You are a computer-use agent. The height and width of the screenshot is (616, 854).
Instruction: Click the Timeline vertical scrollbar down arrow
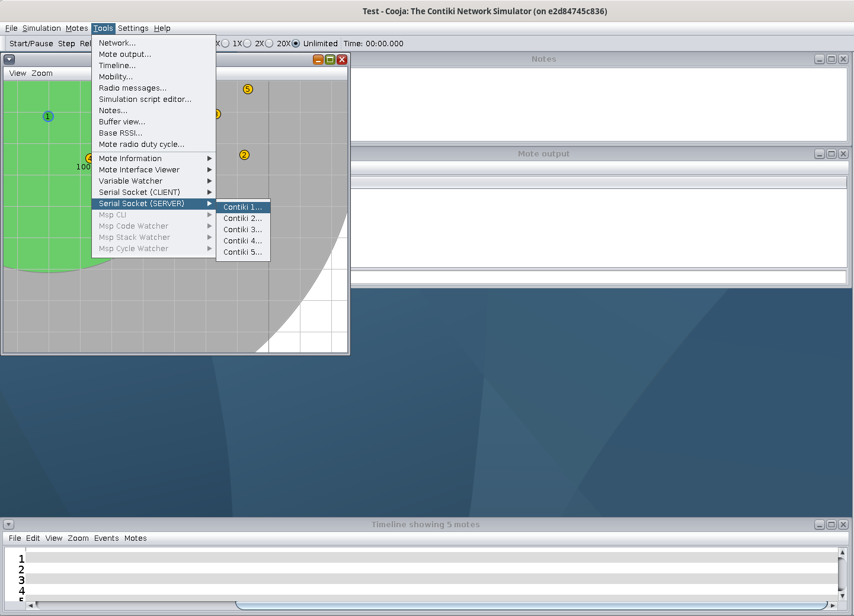pos(842,596)
